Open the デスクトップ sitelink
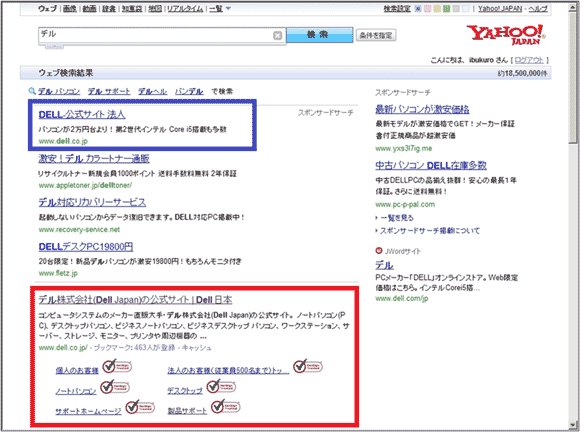 tap(185, 391)
